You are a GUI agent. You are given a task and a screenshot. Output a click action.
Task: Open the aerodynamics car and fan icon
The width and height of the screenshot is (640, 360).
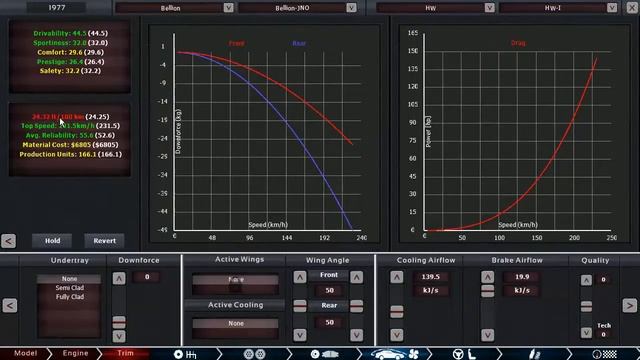point(394,354)
